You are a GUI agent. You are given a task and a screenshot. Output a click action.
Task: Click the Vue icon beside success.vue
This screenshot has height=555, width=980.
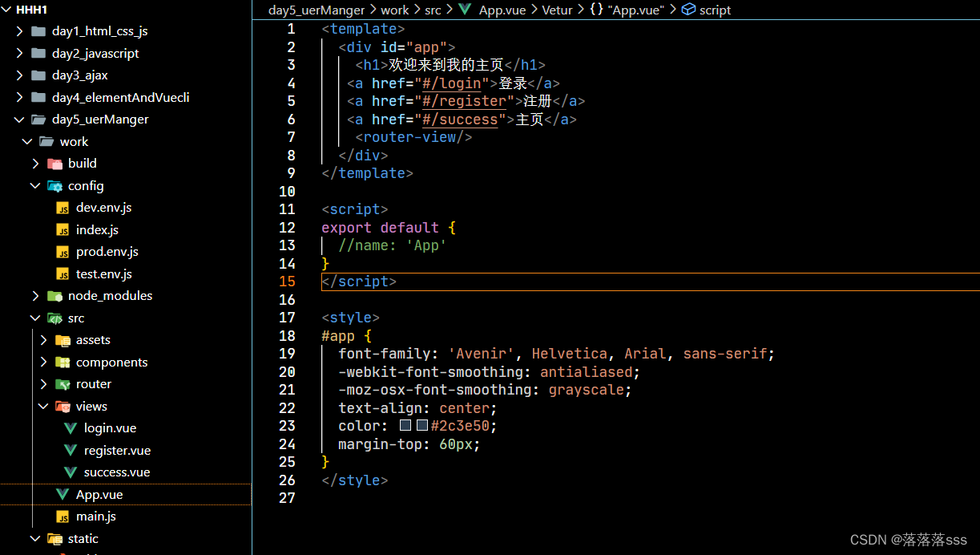click(x=70, y=472)
